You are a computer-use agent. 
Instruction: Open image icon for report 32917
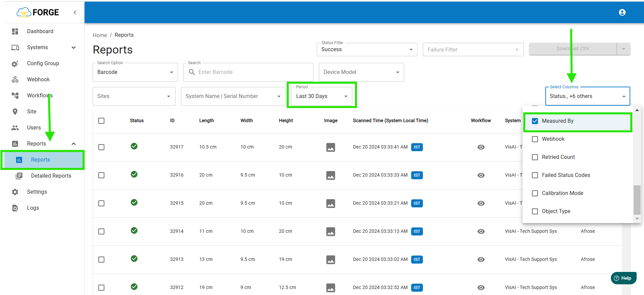click(331, 147)
